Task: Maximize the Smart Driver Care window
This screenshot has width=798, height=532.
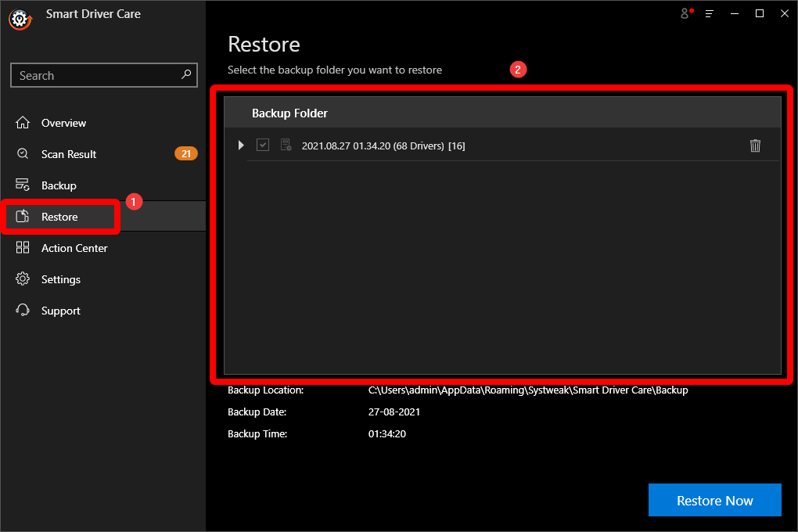Action: pos(760,14)
